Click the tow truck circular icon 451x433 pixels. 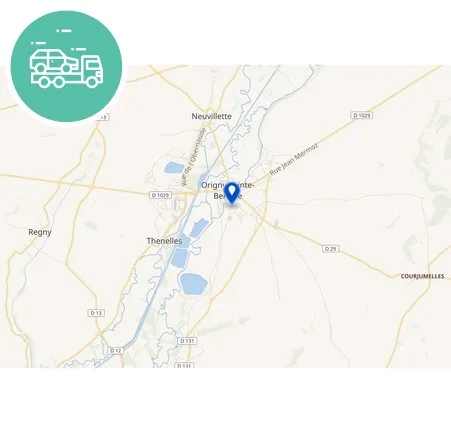click(66, 66)
